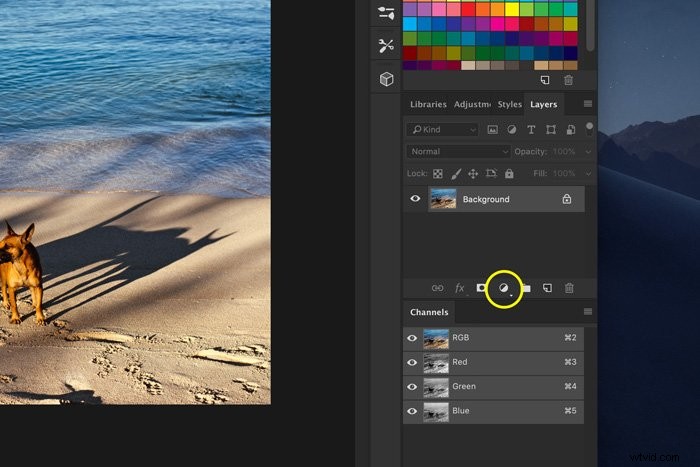Filter layers by smart objects icon

coord(571,129)
